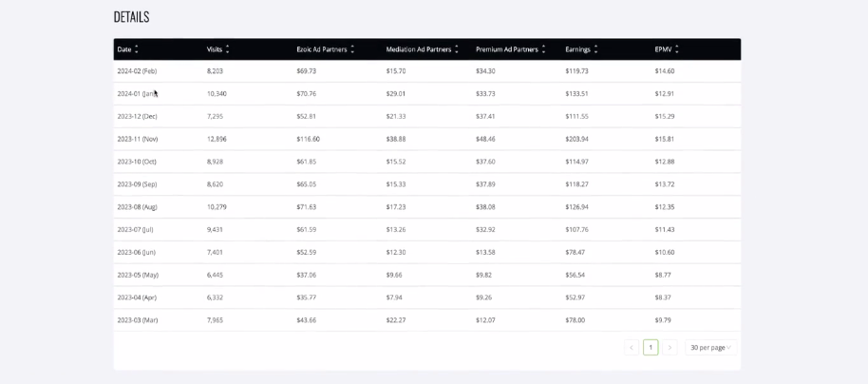Click the $15.29 EPMV value
The image size is (868, 384).
pos(664,116)
